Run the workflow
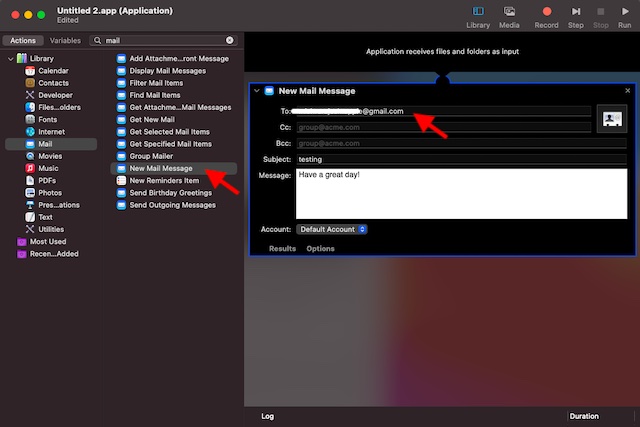 click(624, 17)
